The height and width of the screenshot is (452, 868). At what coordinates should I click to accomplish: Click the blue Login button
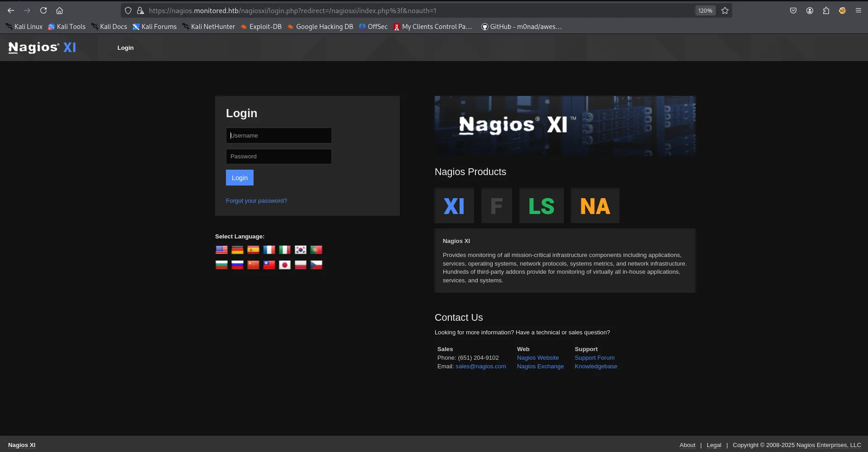[x=240, y=178]
